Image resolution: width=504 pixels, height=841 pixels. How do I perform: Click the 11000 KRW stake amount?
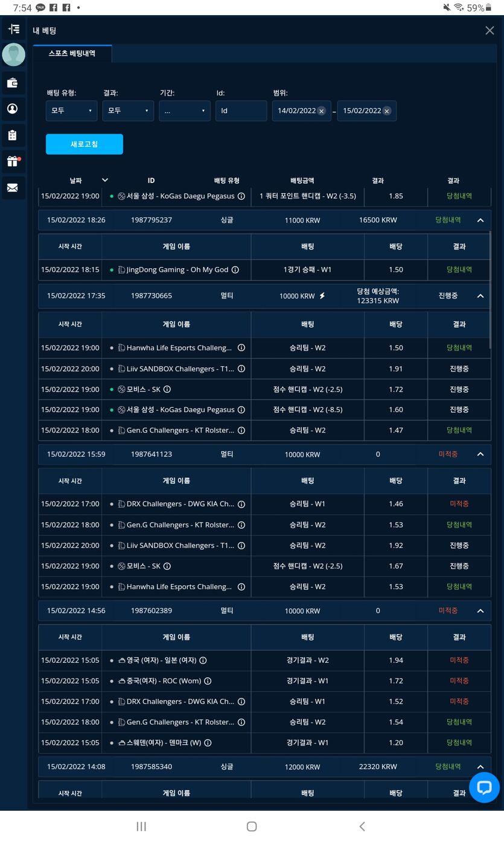tap(302, 221)
